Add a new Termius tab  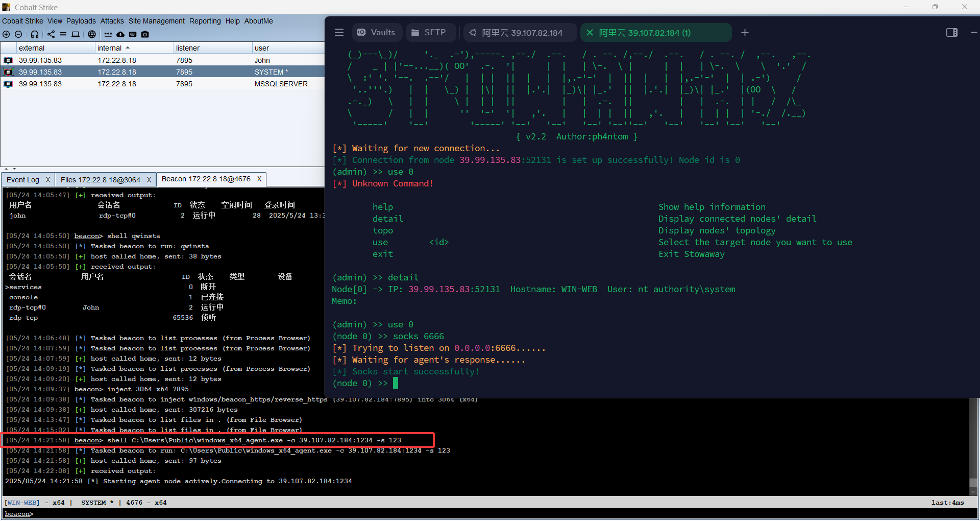[x=745, y=32]
